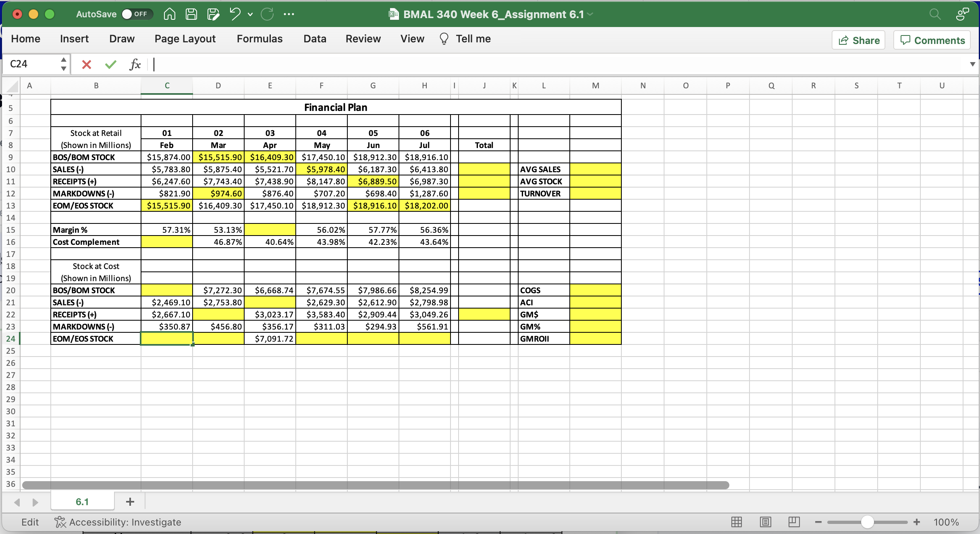Open the Data ribbon tab
The width and height of the screenshot is (980, 534).
(315, 39)
